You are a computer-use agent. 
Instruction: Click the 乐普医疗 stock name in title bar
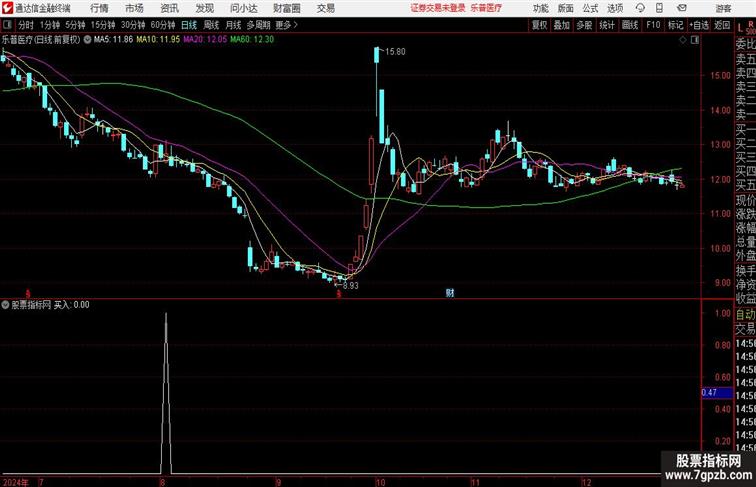point(486,8)
